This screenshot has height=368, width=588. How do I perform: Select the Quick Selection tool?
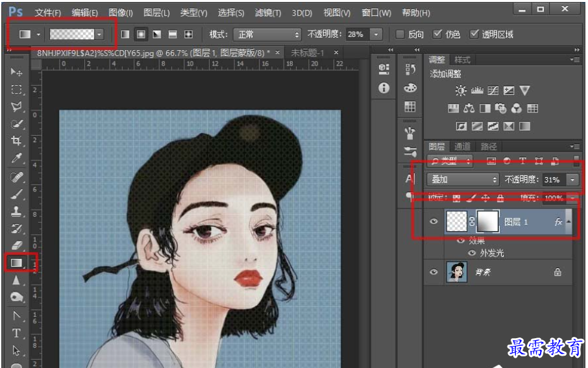point(16,124)
